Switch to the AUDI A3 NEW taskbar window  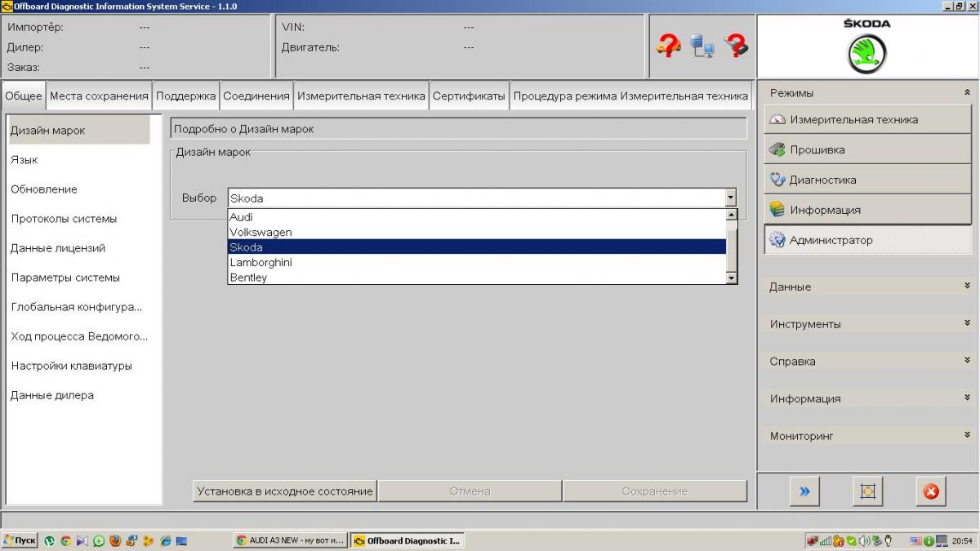291,540
